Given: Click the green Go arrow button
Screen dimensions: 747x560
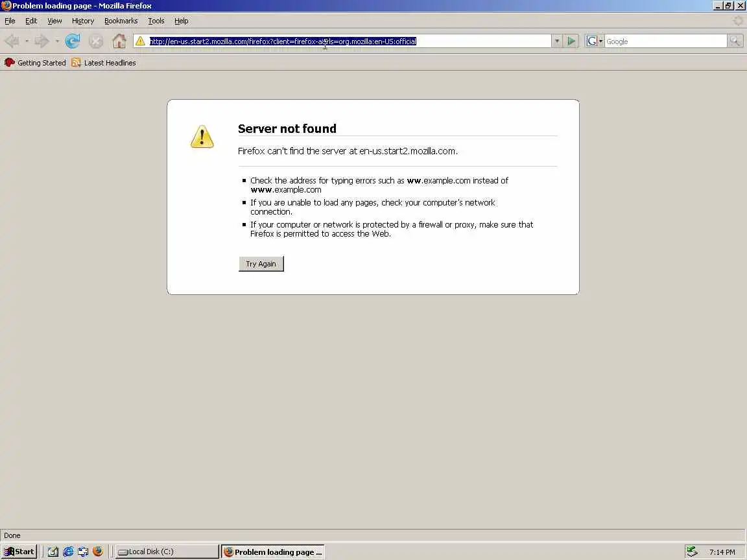Looking at the screenshot, I should 571,41.
